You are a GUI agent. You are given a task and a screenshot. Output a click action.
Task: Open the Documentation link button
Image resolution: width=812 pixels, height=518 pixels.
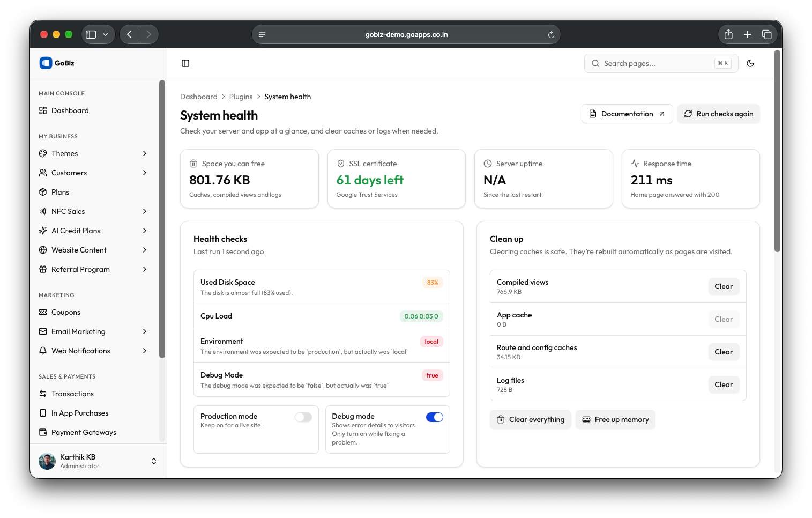point(627,114)
